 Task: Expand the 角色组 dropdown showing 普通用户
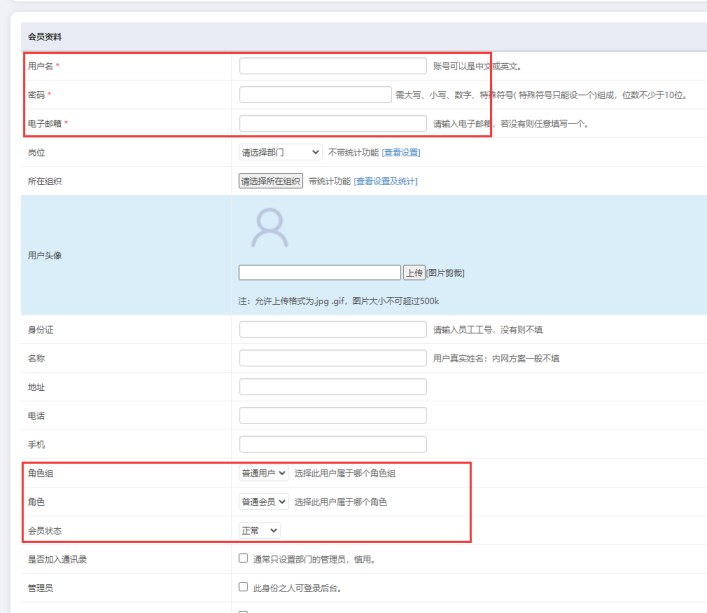pos(264,473)
